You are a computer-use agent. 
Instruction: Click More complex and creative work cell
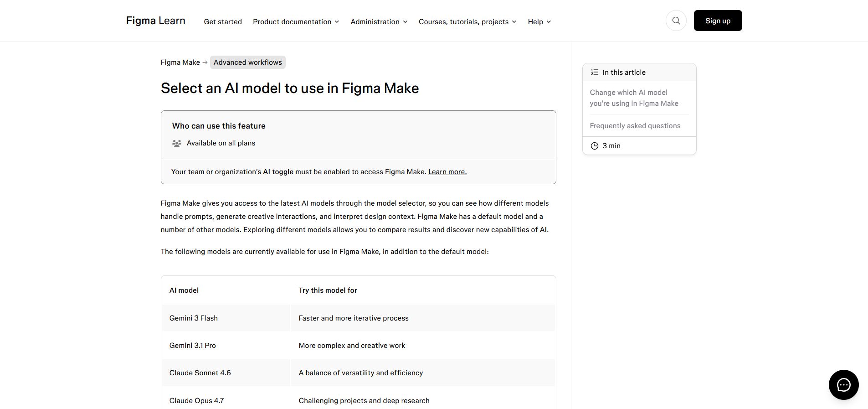click(423, 346)
